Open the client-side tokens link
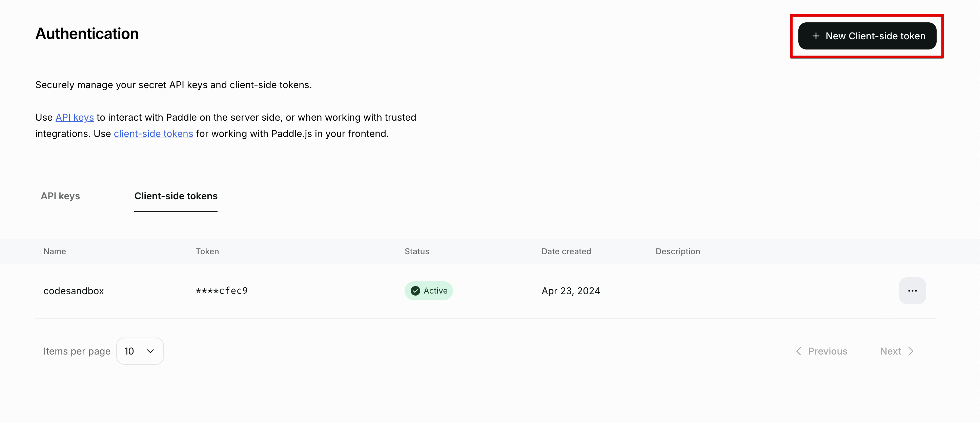 [153, 134]
